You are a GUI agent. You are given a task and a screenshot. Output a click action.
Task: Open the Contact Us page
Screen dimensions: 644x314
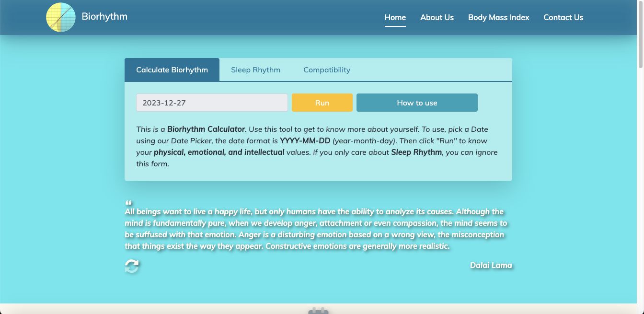pos(563,17)
